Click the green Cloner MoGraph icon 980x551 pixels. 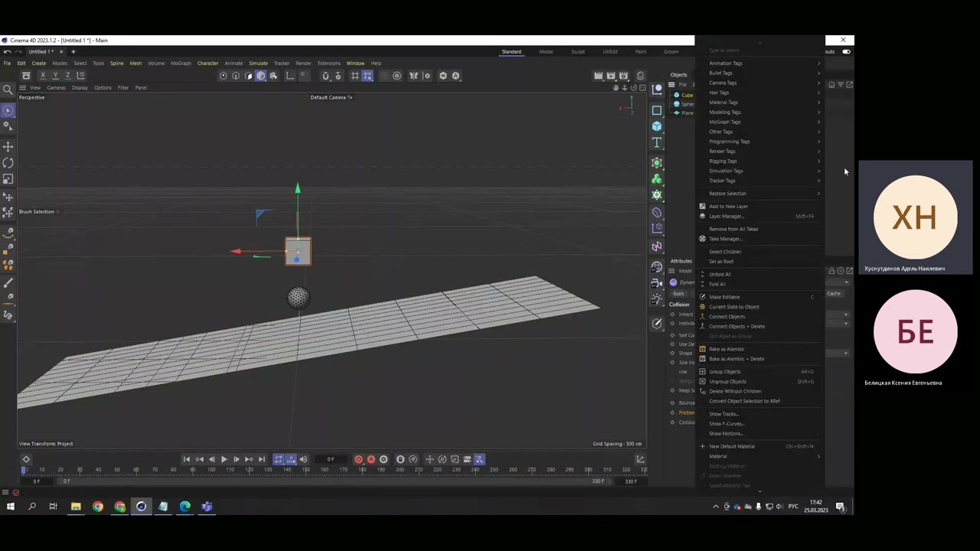pyautogui.click(x=657, y=178)
